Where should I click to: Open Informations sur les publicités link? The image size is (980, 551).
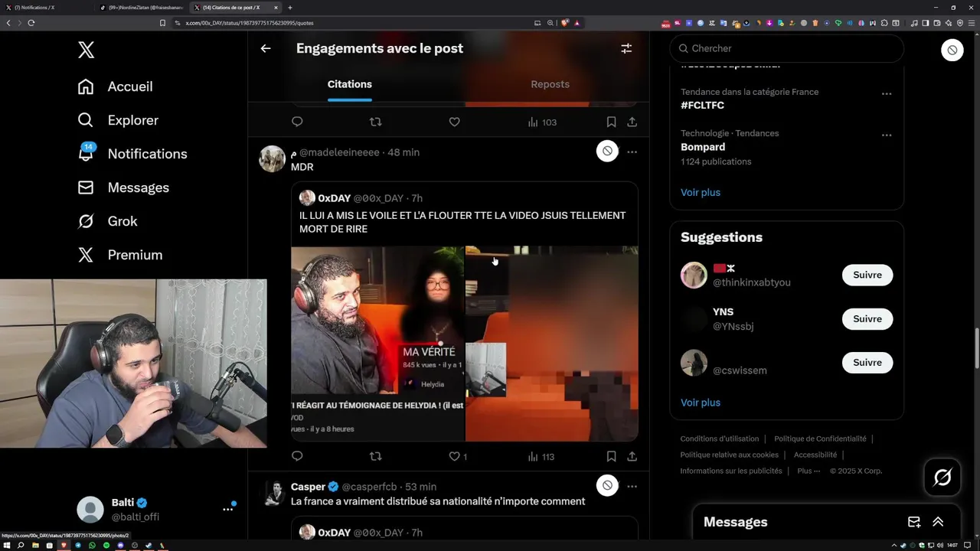coord(731,471)
